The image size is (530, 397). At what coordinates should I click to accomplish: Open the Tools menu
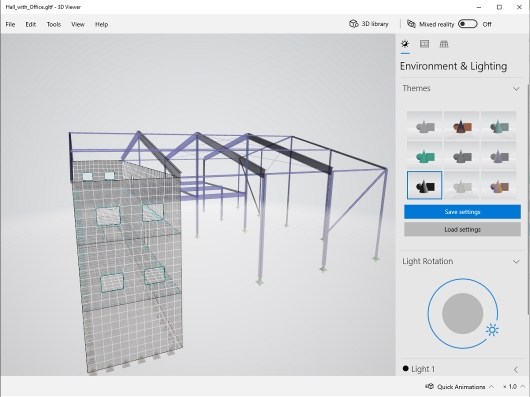(x=53, y=24)
